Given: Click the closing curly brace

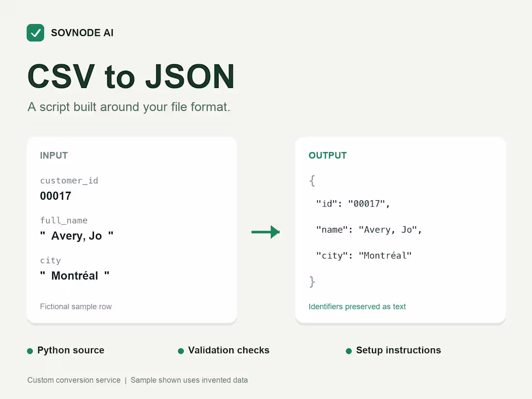Looking at the screenshot, I should click(312, 281).
